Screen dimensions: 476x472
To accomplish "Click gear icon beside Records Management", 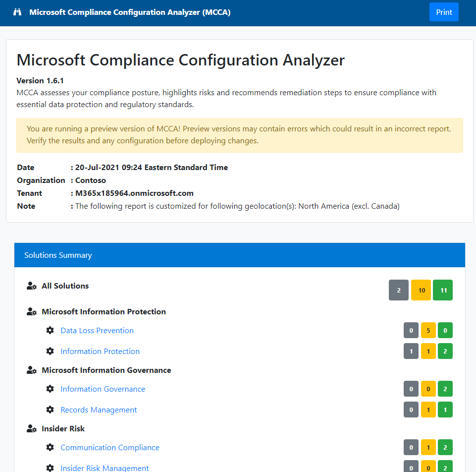I will (50, 410).
